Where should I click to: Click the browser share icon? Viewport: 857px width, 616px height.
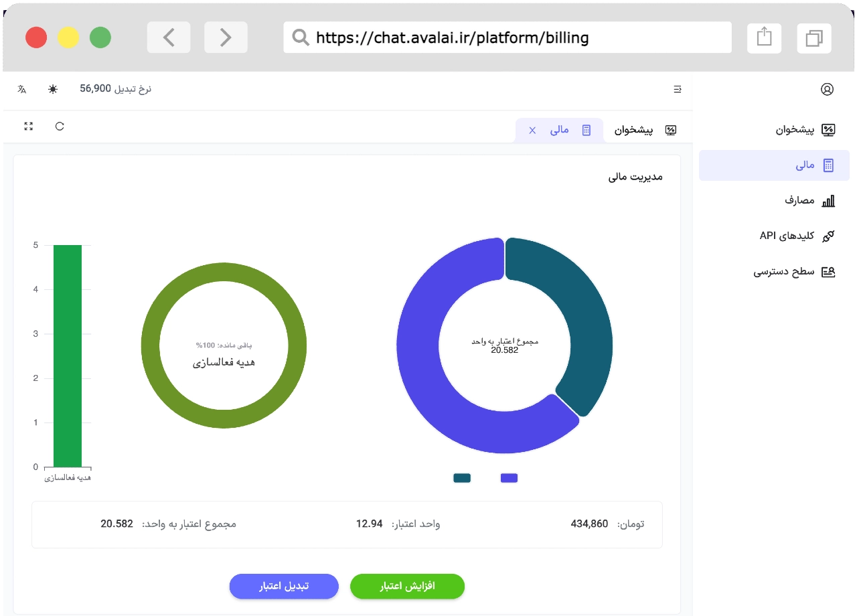764,37
